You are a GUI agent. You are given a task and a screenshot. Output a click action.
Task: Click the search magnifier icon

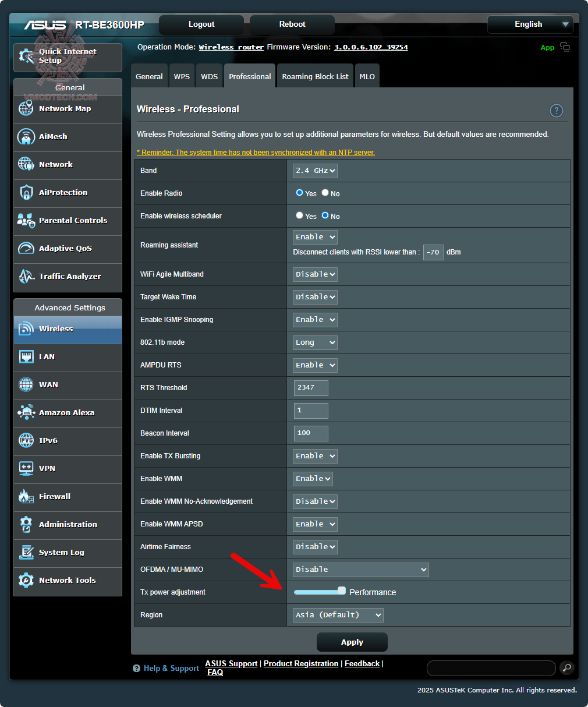566,668
